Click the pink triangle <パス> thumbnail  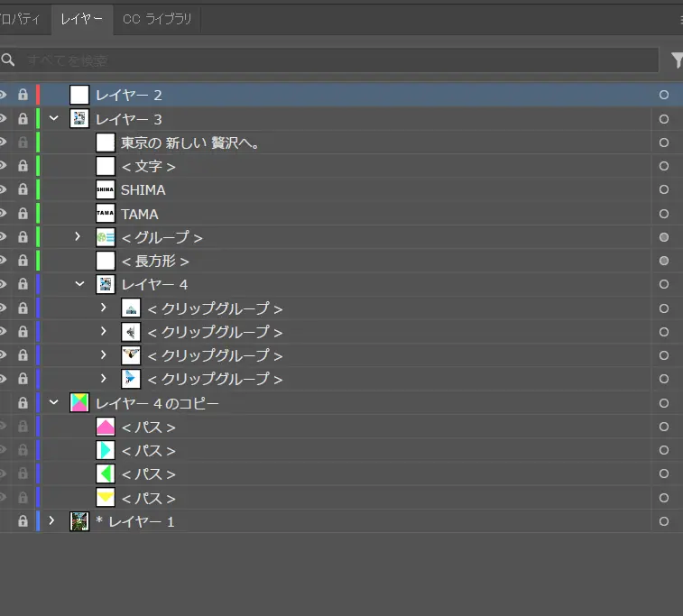(106, 427)
